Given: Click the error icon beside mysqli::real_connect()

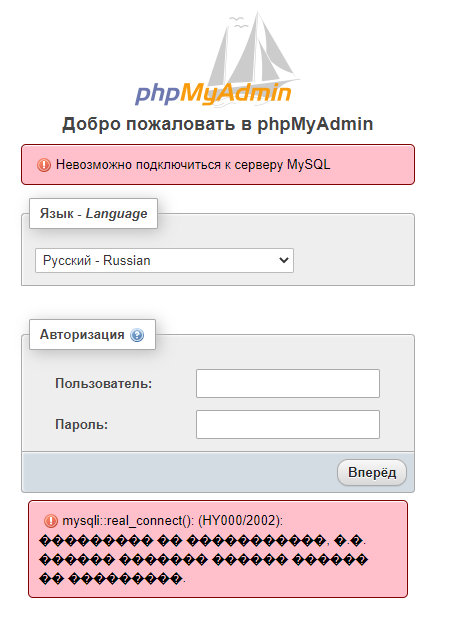Looking at the screenshot, I should (x=51, y=521).
